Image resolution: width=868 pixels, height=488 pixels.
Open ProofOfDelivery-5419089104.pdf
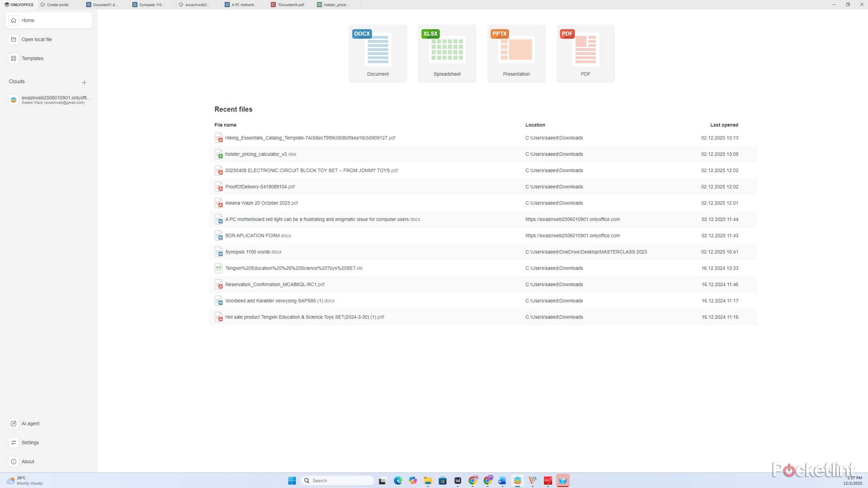(483, 187)
